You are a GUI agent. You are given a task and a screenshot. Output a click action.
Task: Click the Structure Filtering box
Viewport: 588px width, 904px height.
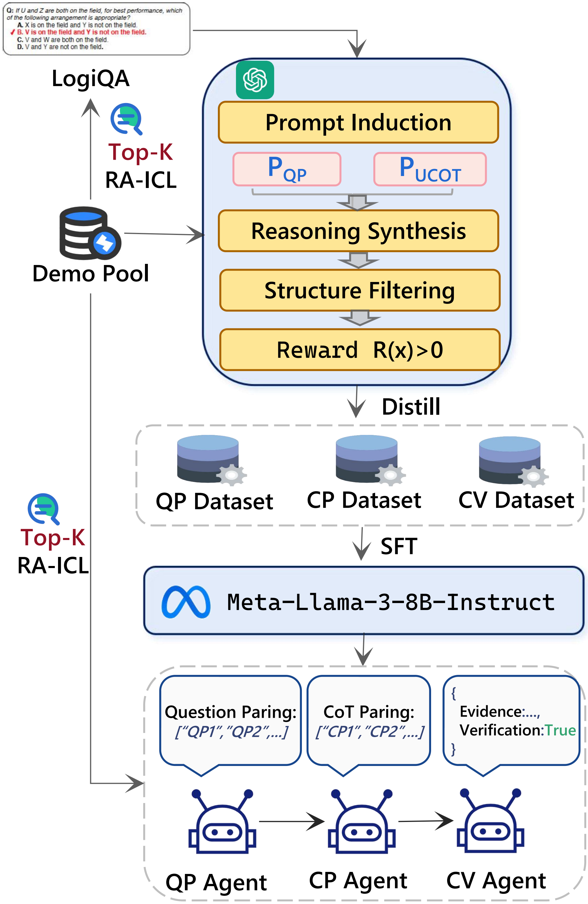360,290
